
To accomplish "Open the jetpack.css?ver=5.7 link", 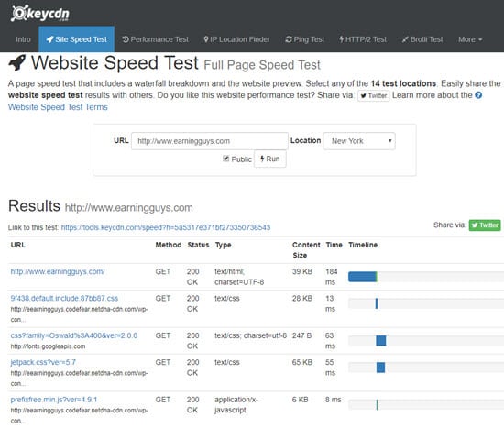I will point(43,362).
